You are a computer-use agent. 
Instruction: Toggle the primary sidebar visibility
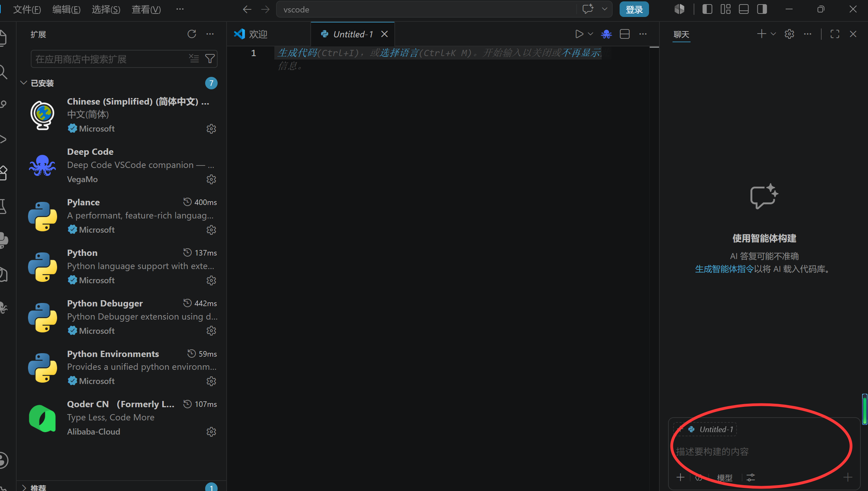pos(707,9)
